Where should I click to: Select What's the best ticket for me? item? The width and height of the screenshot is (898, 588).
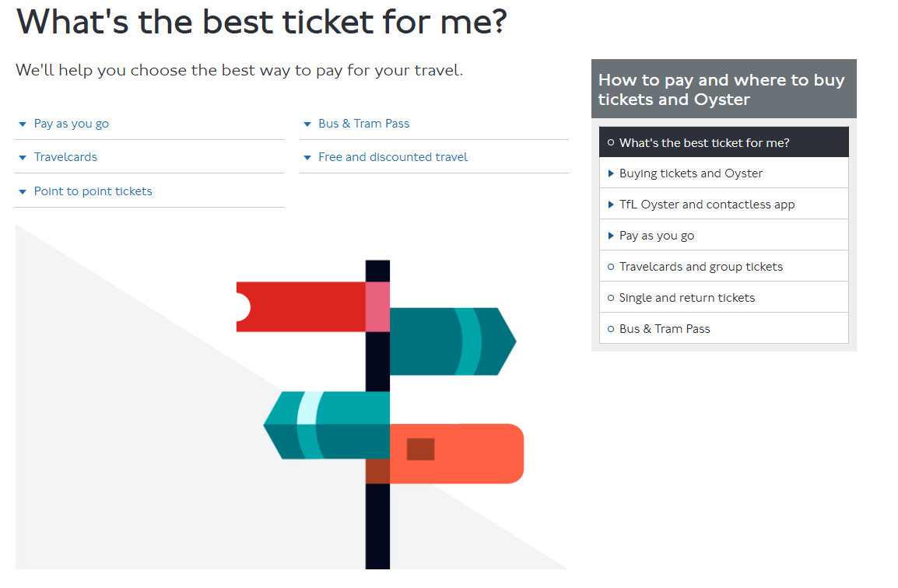coord(704,143)
